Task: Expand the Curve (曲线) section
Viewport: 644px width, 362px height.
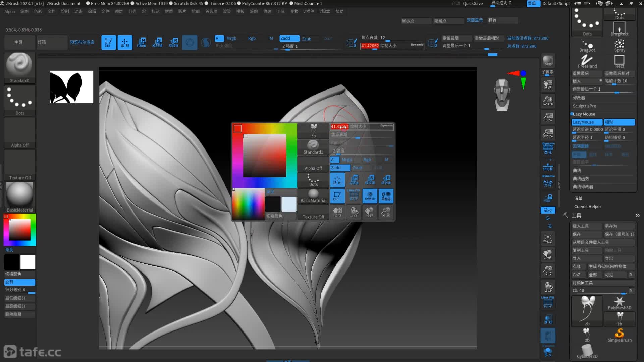Action: pos(577,170)
